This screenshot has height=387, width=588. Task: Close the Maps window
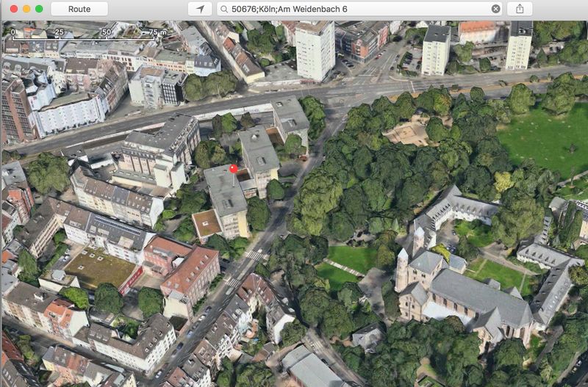coord(14,9)
